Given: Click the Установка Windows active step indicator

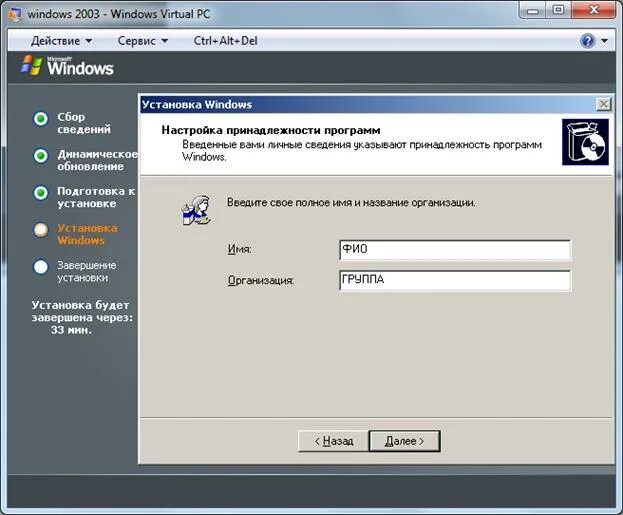Looking at the screenshot, I should [41, 230].
